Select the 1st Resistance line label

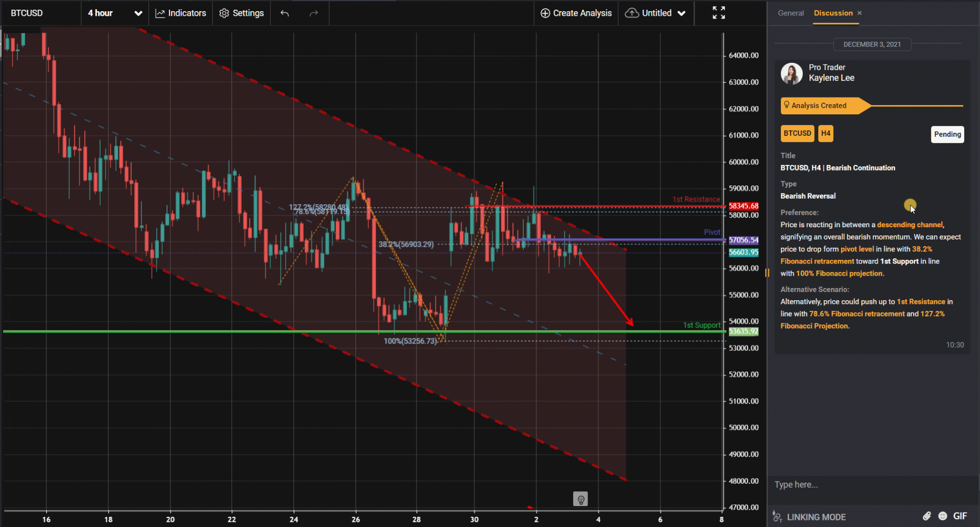[x=696, y=200]
